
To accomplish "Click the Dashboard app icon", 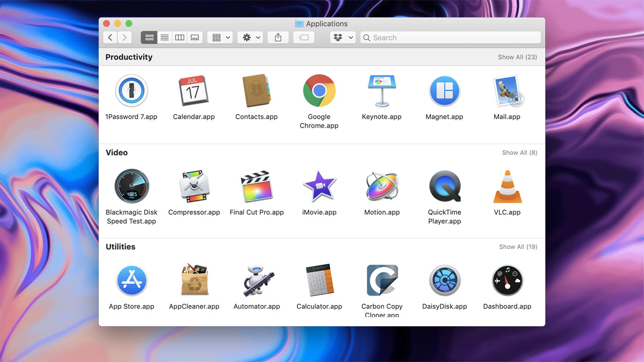I will (507, 281).
